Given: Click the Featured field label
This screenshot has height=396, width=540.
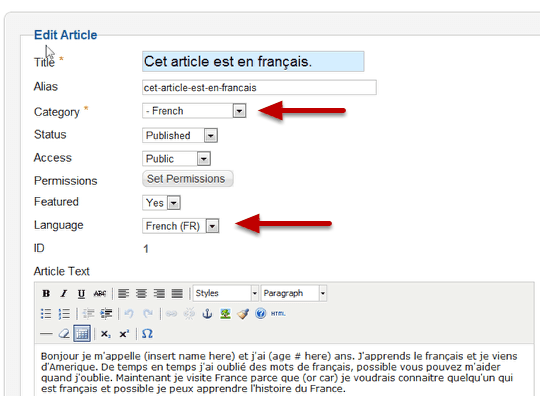Looking at the screenshot, I should (x=56, y=202).
